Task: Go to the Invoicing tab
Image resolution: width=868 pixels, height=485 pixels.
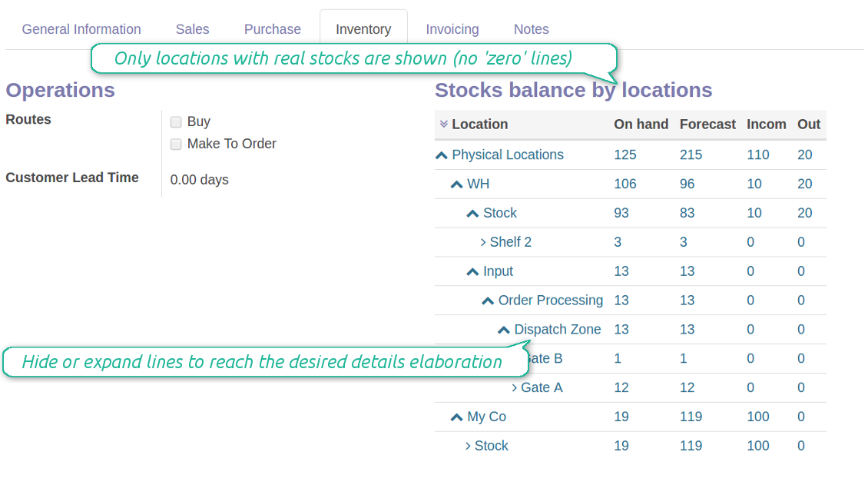Action: coord(452,29)
